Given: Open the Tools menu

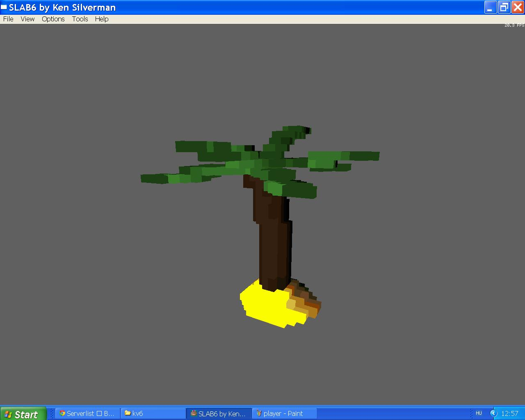Looking at the screenshot, I should 80,19.
